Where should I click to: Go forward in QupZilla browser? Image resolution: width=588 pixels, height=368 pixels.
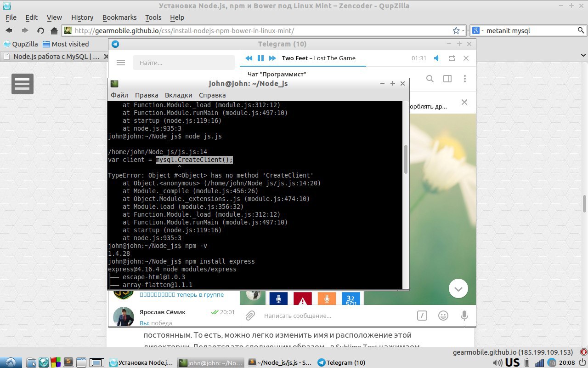click(25, 30)
